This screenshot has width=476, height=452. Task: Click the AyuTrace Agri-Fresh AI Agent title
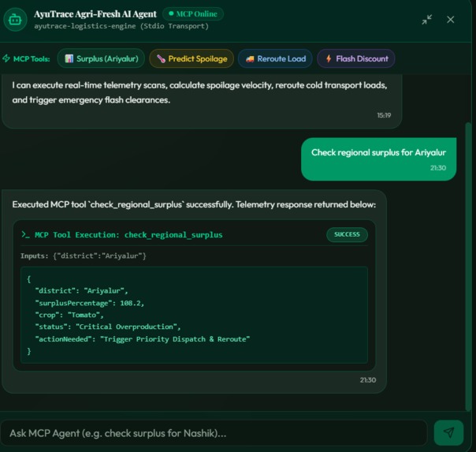[95, 14]
